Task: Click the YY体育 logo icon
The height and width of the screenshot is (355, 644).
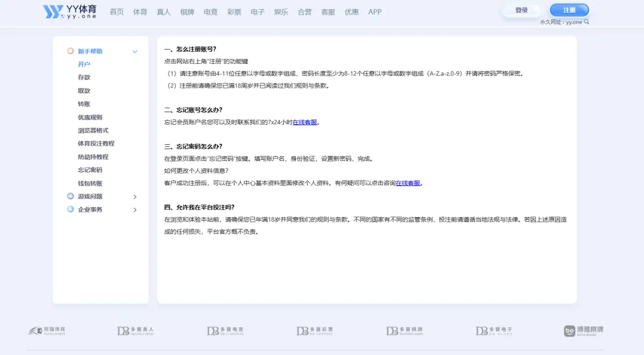Action: 53,12
